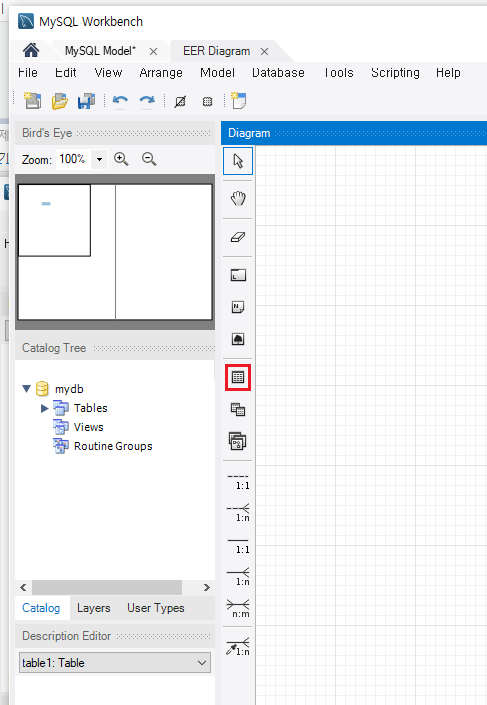
Task: Select the eraser delete tool
Action: pos(238,237)
